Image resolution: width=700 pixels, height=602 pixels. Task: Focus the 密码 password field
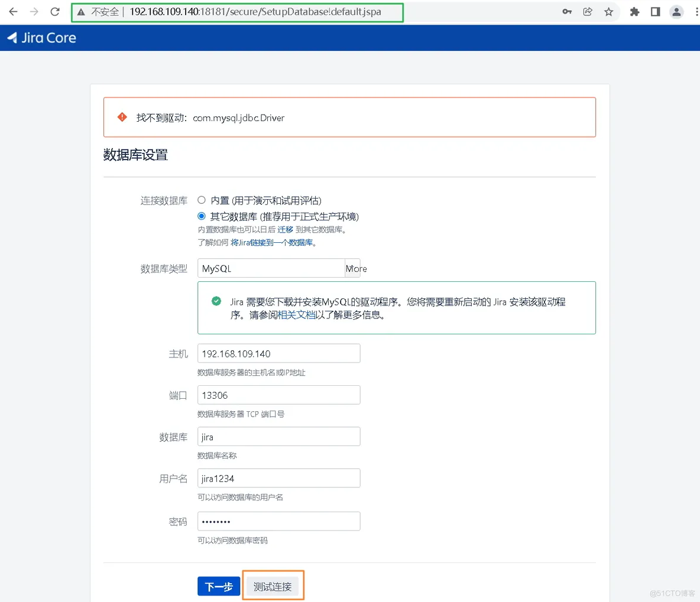click(x=279, y=521)
